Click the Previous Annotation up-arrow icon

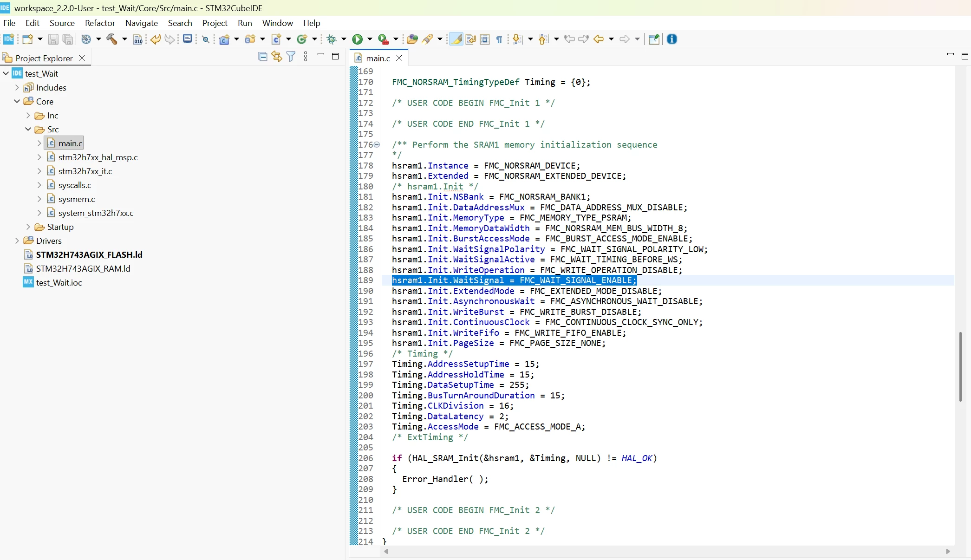pos(544,39)
